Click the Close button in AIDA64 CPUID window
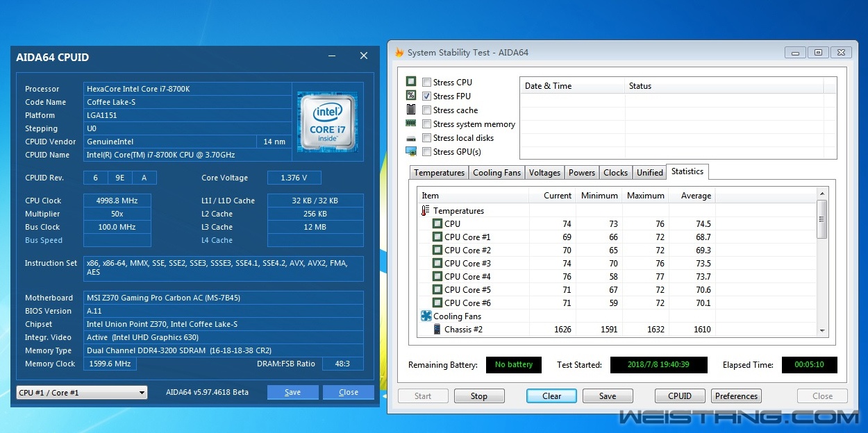868x433 pixels. 349,392
